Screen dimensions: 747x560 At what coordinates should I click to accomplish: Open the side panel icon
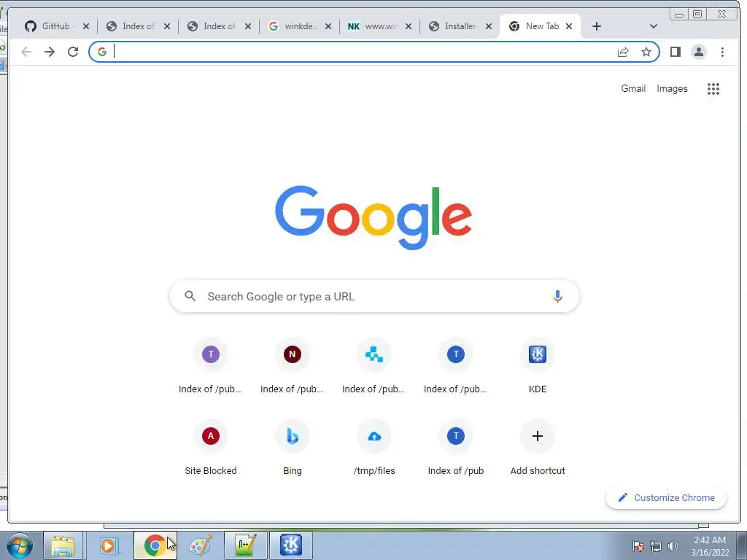pyautogui.click(x=675, y=52)
